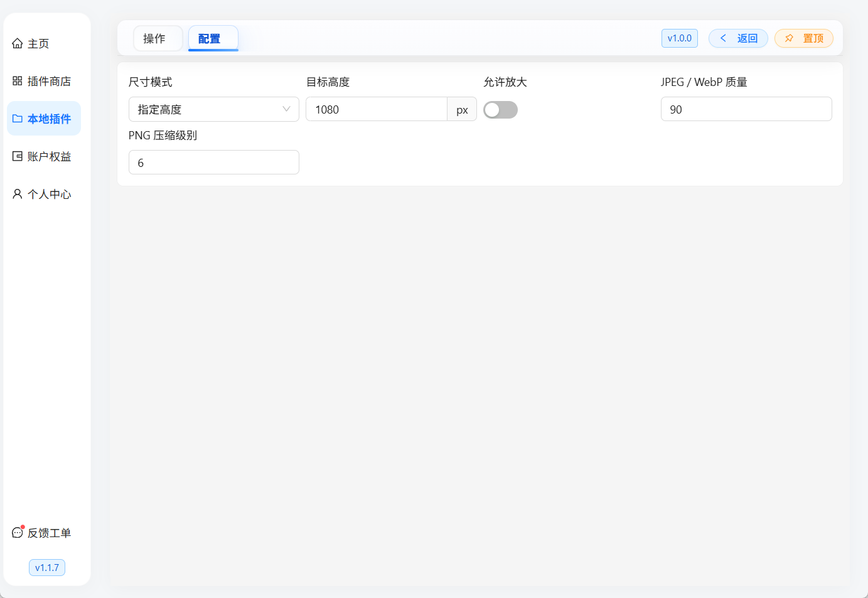
Task: Switch to the 操作 tab
Action: (x=158, y=38)
